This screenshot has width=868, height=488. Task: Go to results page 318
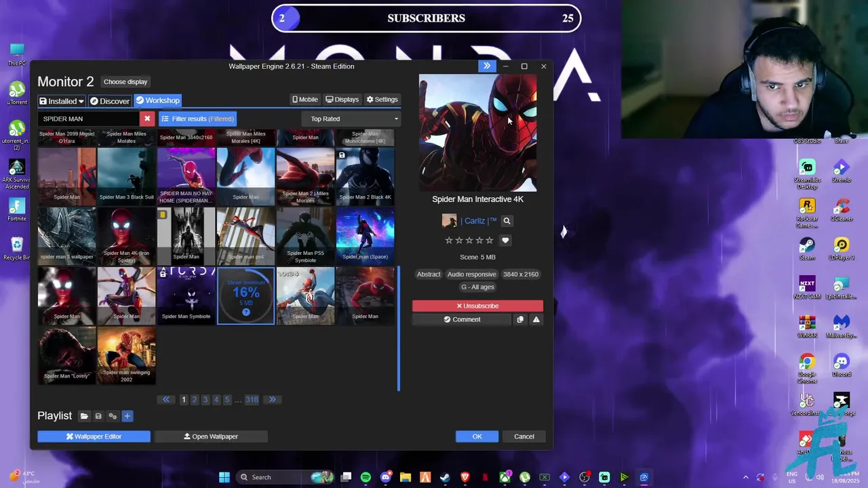coord(252,400)
